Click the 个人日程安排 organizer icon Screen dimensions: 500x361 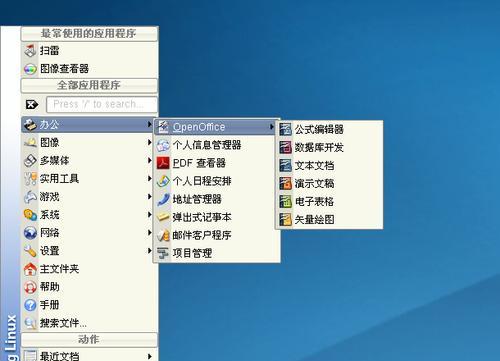pos(163,181)
